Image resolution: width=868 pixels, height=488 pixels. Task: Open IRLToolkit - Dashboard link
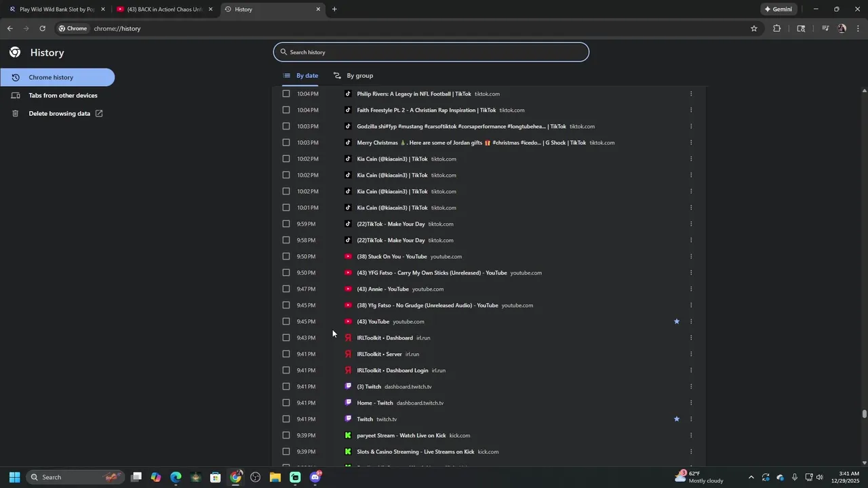[384, 338]
